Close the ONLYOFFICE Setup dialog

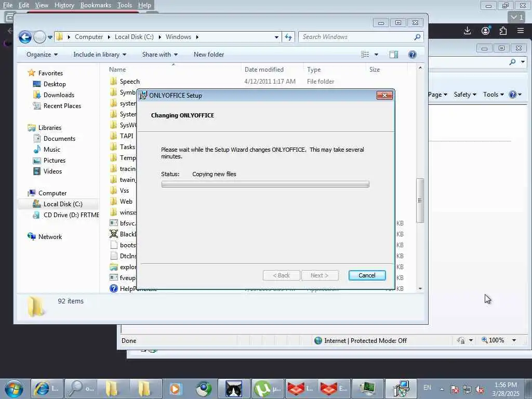pyautogui.click(x=384, y=96)
